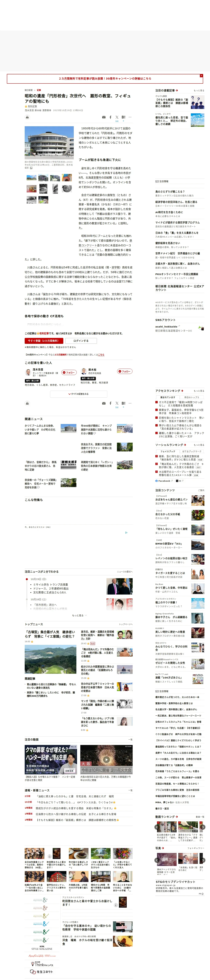210x980 pixels.
Task: Select 読まれています tab
Action: tap(168, 397)
